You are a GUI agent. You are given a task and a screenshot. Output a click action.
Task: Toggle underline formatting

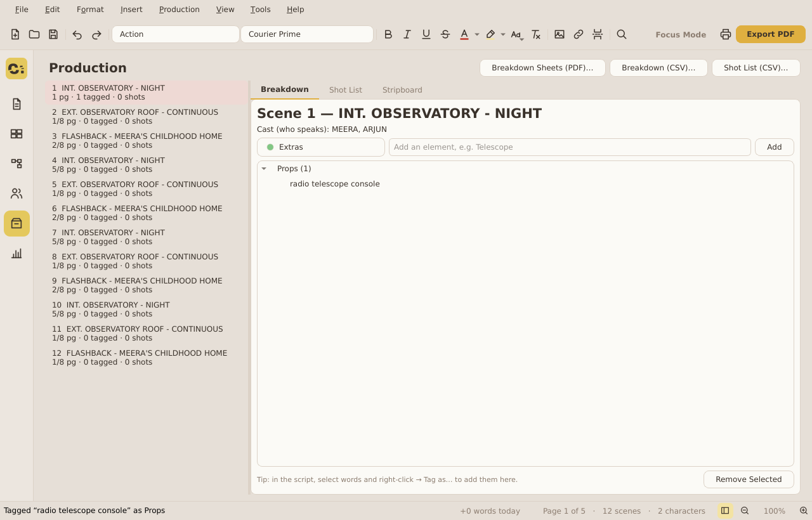click(426, 34)
